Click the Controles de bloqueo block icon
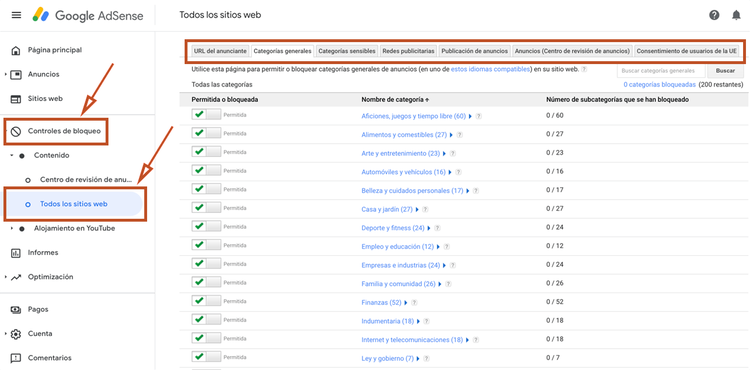The width and height of the screenshot is (750, 370). click(16, 131)
